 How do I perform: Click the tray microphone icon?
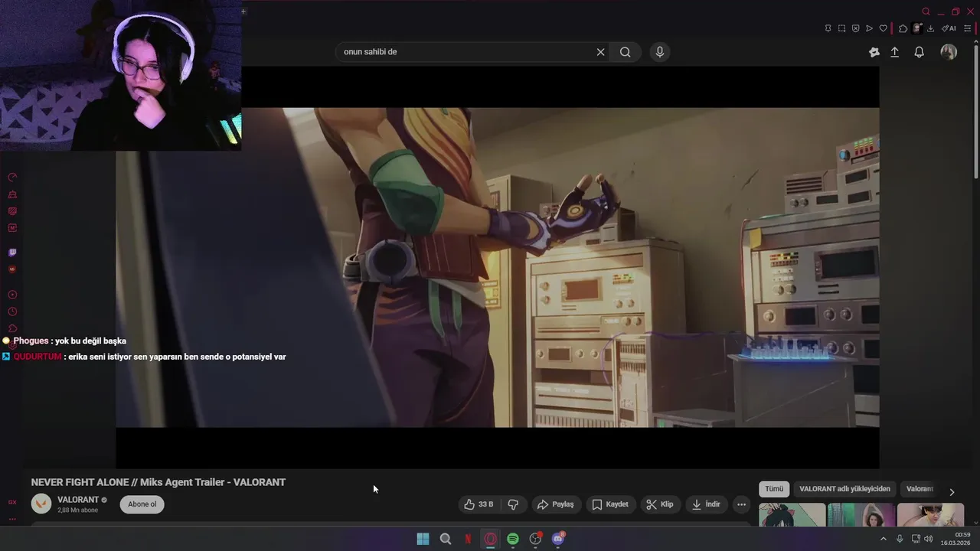coord(900,539)
